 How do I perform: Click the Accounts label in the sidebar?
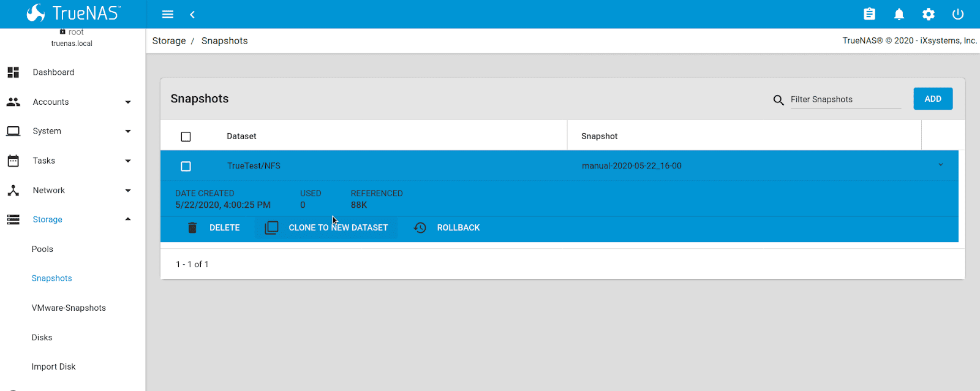click(51, 102)
